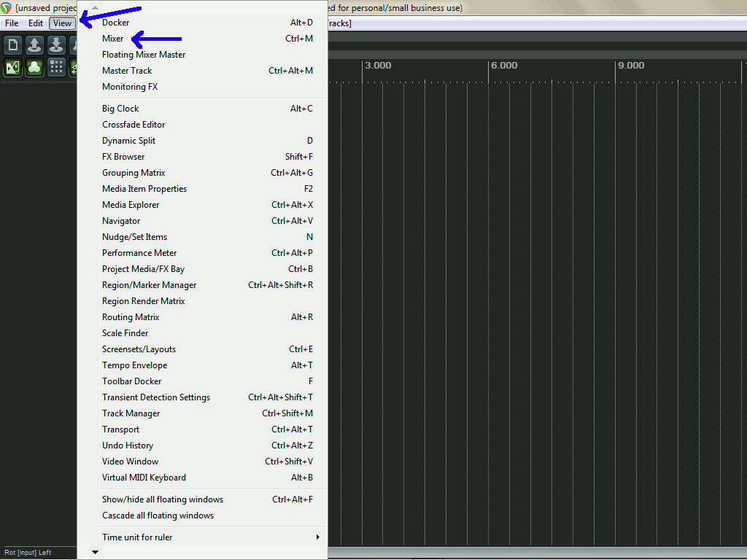747x560 pixels.
Task: Open the File menu
Action: 12,23
